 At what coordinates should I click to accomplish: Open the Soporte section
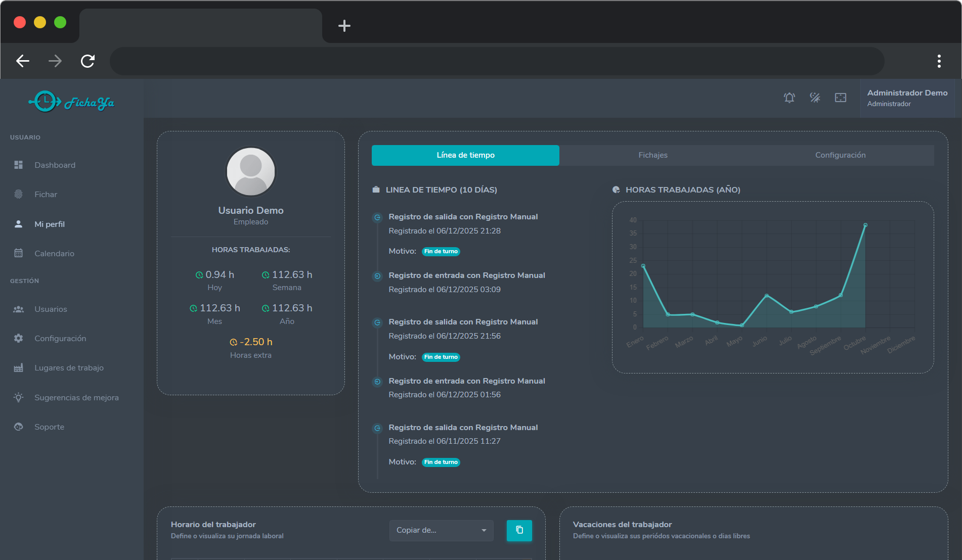49,427
